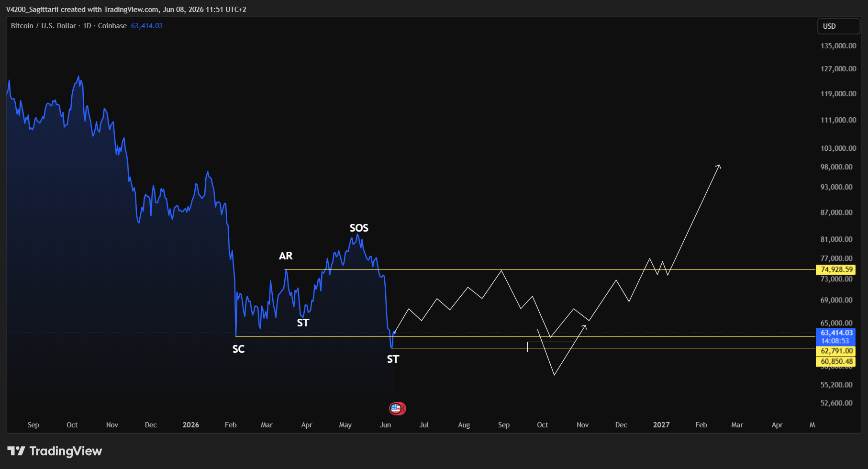Screen dimensions: 868x469
Task: Open the USD currency selector
Action: pos(838,26)
